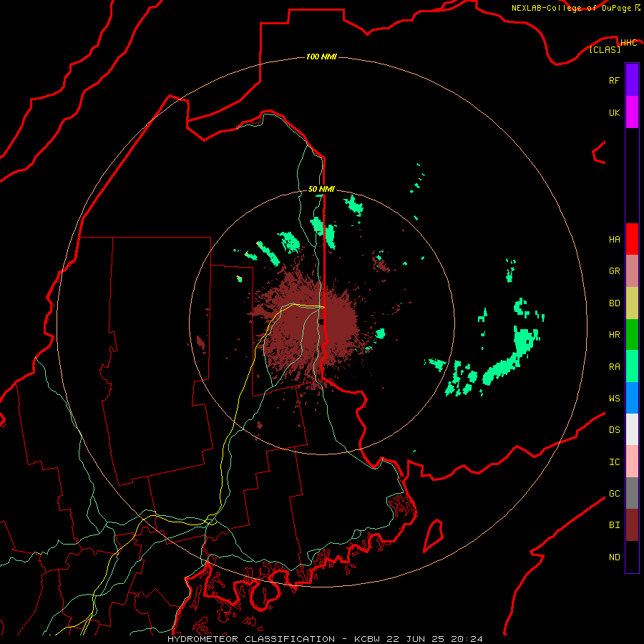This screenshot has width=644, height=644.
Task: Select the yellow BD legend swatch
Action: coord(632,303)
